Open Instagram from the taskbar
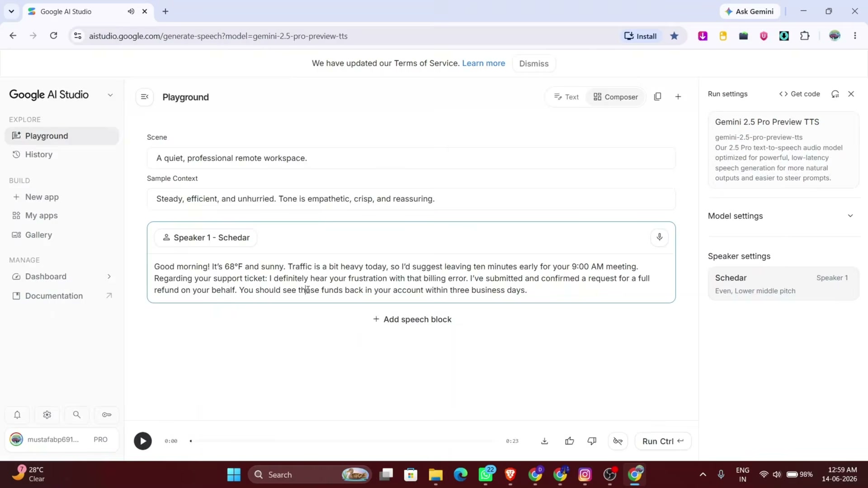This screenshot has width=868, height=488. [x=585, y=475]
